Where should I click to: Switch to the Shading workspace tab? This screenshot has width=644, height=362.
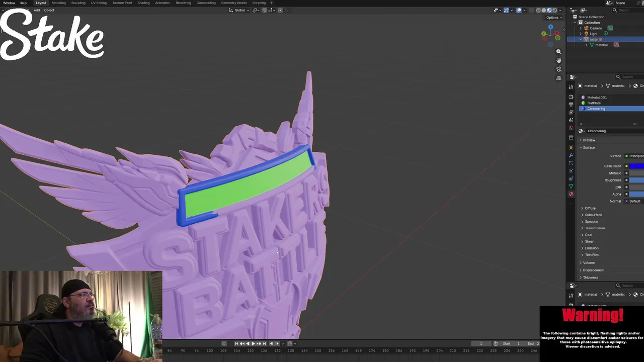(143, 3)
